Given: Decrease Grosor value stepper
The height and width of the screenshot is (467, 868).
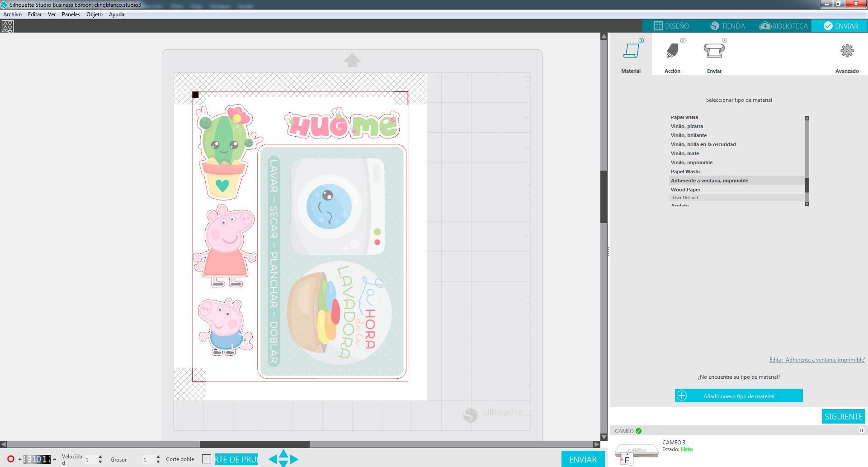Looking at the screenshot, I should pos(158,462).
